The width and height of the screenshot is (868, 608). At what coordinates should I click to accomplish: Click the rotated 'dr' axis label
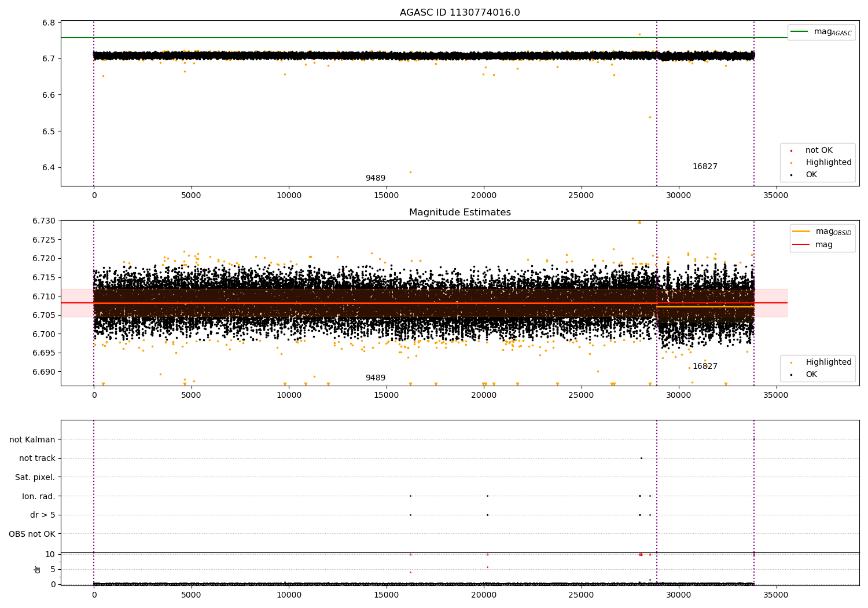pyautogui.click(x=38, y=569)
